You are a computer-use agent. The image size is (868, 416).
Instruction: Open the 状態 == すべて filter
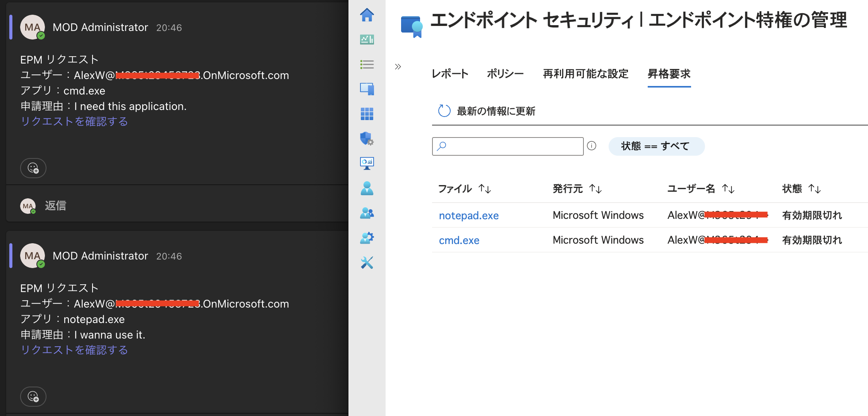[x=656, y=146]
